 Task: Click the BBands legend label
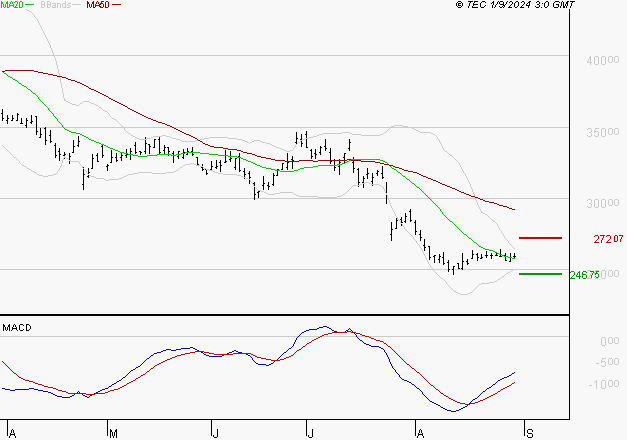(56, 5)
